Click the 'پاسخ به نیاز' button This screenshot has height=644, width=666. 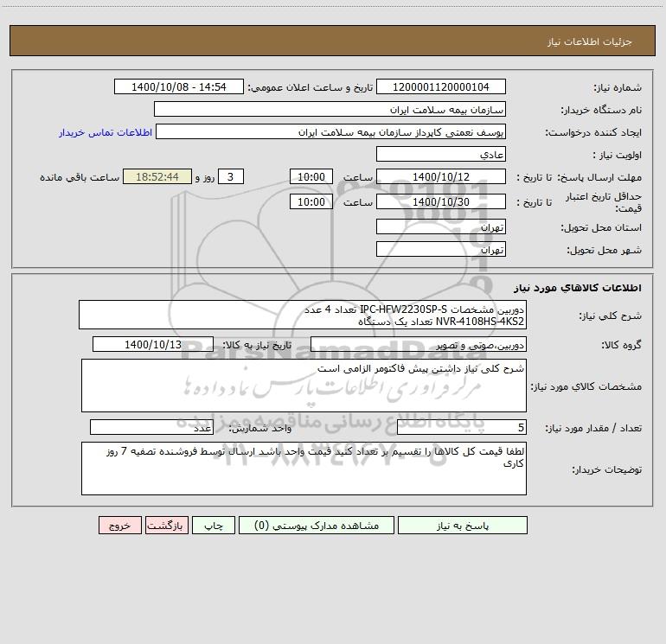pyautogui.click(x=463, y=525)
